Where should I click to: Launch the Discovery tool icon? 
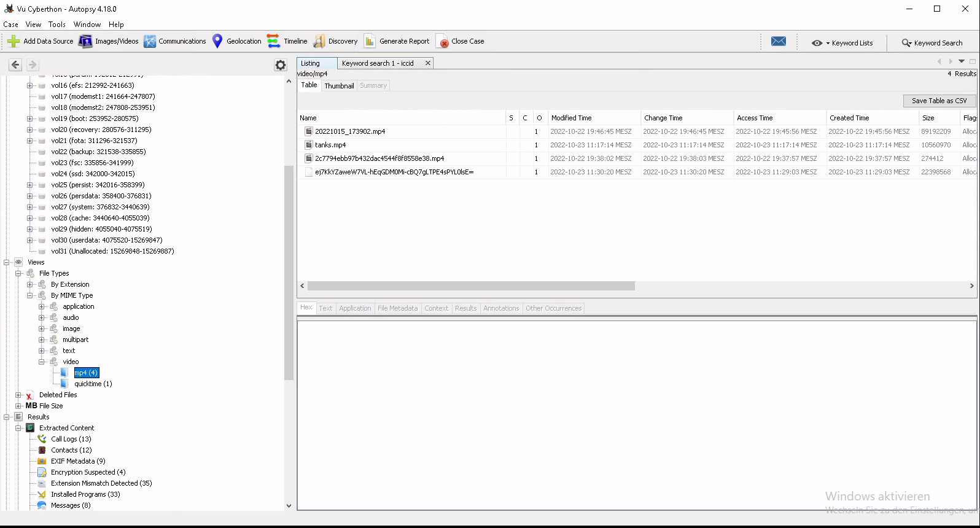point(319,41)
